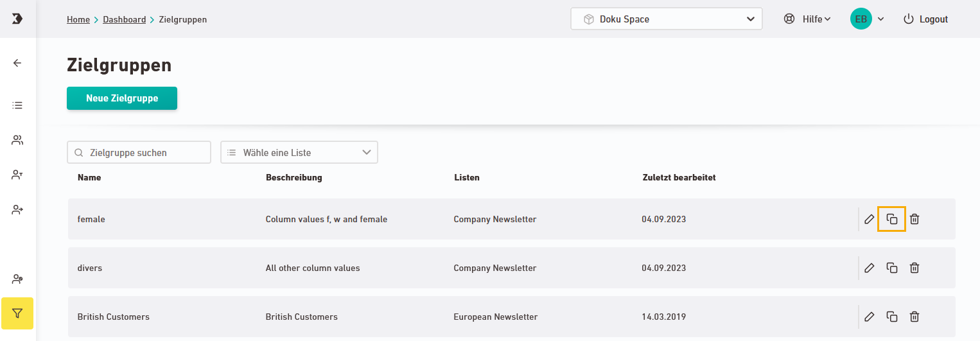Open the Wähle eine Liste dropdown
This screenshot has height=341, width=980.
coord(299,153)
